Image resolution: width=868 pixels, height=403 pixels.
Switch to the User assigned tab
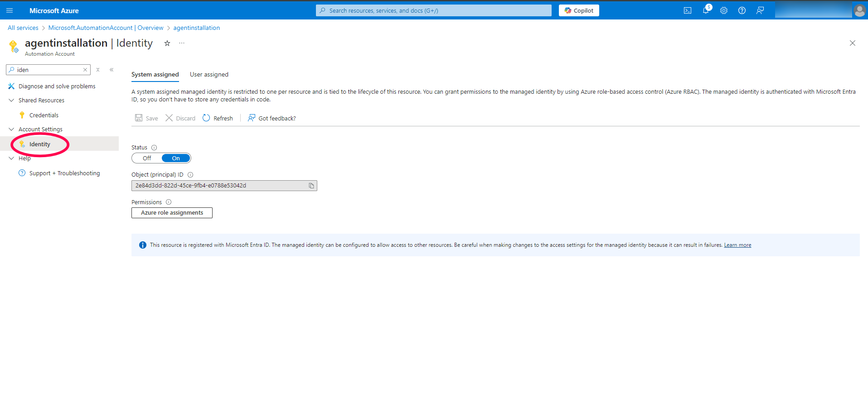point(209,75)
